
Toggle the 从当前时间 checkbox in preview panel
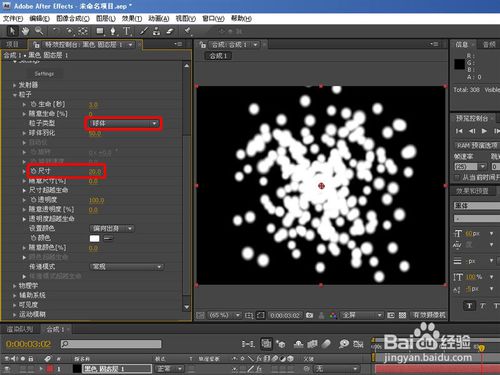click(457, 177)
